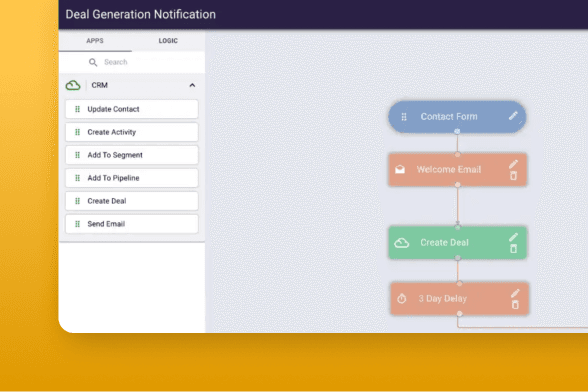Delete the Create Deal node
Screen dimensions: 588x392
coord(513,248)
